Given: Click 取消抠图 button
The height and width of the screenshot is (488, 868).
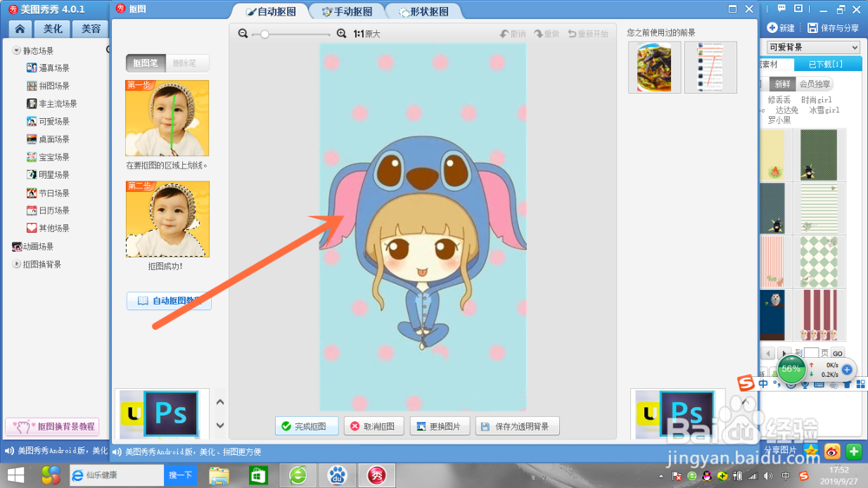Looking at the screenshot, I should (375, 426).
